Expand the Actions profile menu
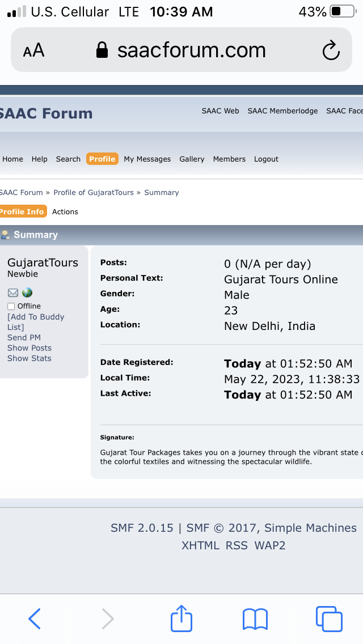The image size is (363, 644). (65, 211)
